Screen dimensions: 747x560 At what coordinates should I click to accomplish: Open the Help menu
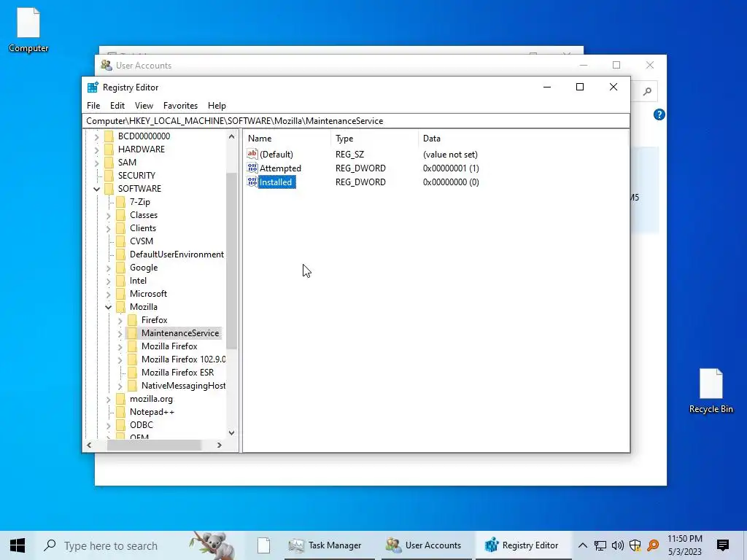pos(217,106)
